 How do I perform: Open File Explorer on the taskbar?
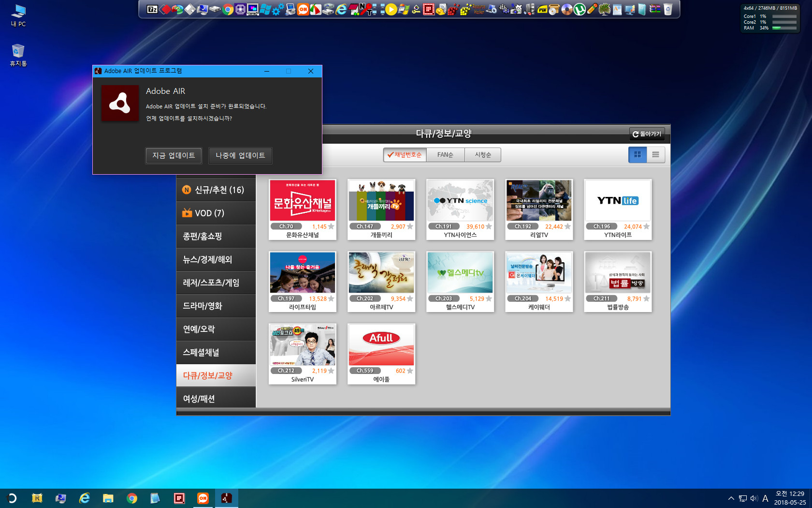[108, 498]
